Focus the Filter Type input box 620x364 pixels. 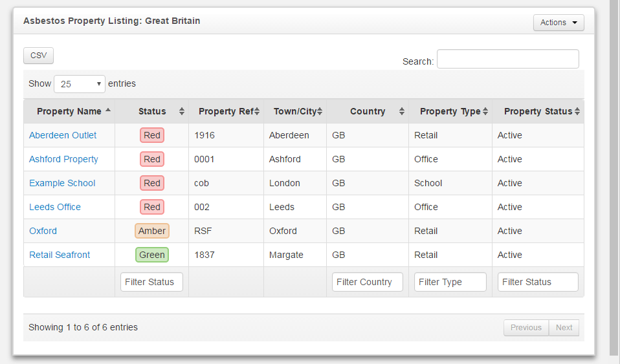click(x=450, y=282)
